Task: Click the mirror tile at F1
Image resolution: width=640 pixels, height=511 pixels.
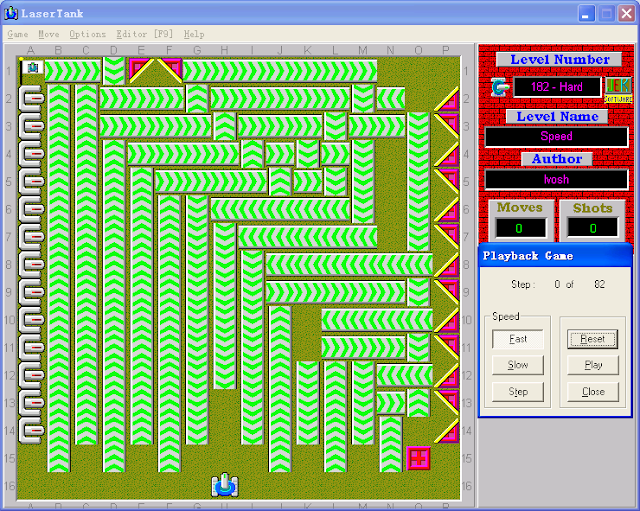Action: 169,71
